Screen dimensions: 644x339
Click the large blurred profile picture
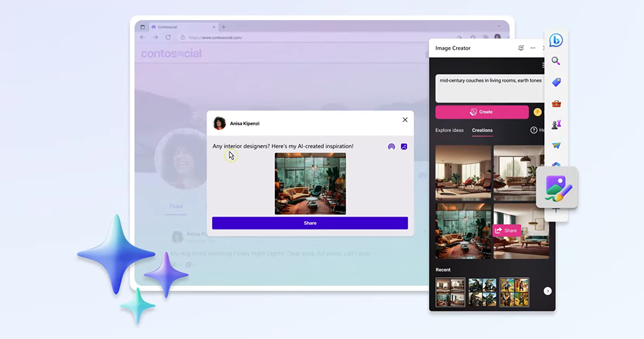click(182, 159)
